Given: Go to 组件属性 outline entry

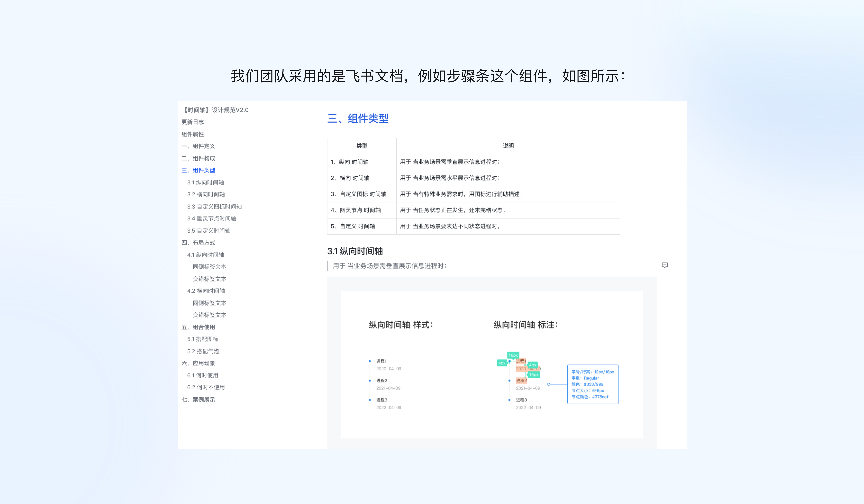Looking at the screenshot, I should (192, 134).
